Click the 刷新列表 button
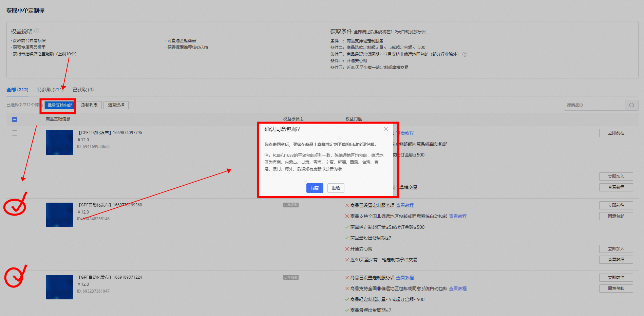 pyautogui.click(x=89, y=105)
